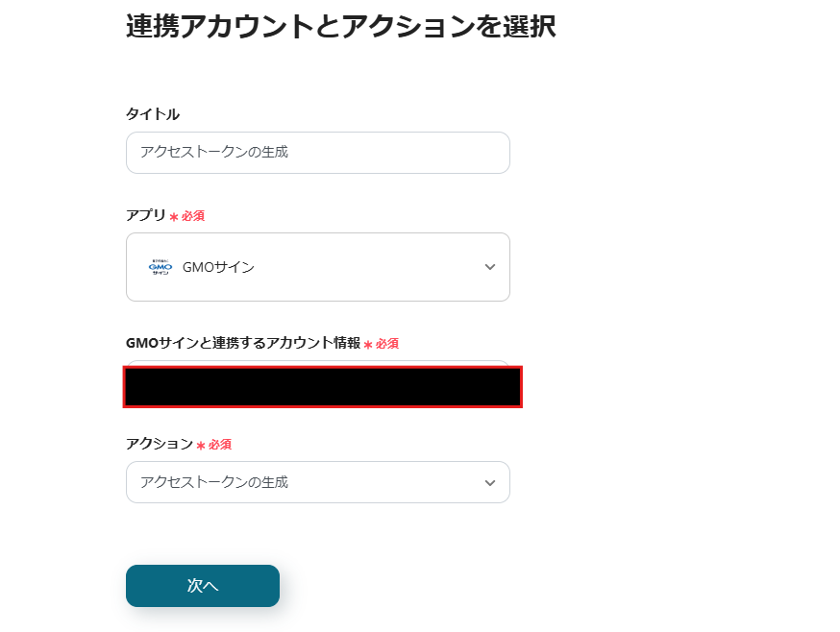This screenshot has width=840, height=632.
Task: Click the chevron icon on the アプリ dropdown
Action: tap(489, 266)
